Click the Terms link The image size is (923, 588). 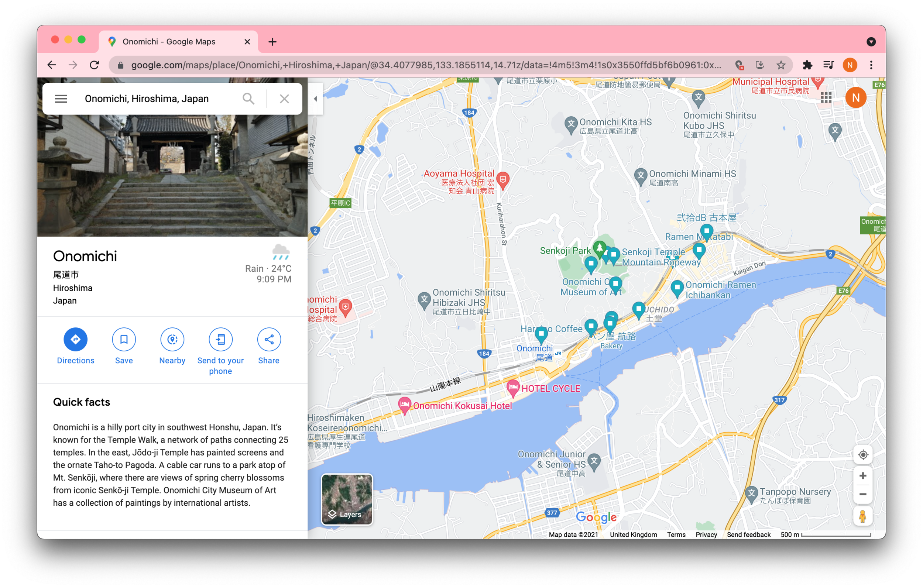tap(676, 534)
